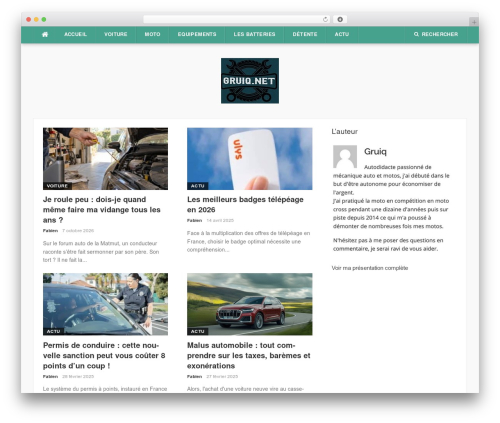Image resolution: width=500 pixels, height=423 pixels.
Task: Open the télépéage badge article thumbnail
Action: (250, 159)
